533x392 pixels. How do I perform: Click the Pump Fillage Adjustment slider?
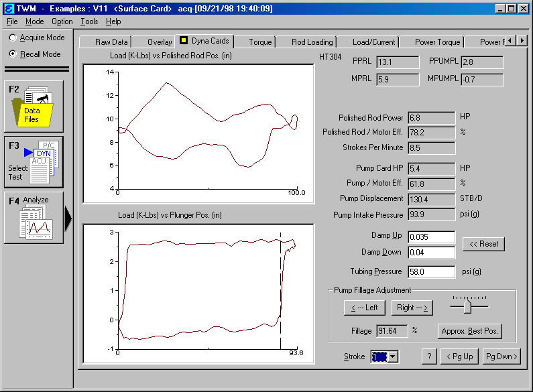469,306
